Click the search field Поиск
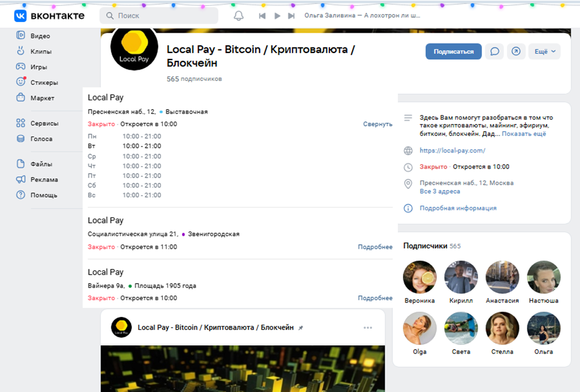The image size is (580, 392). pos(158,15)
